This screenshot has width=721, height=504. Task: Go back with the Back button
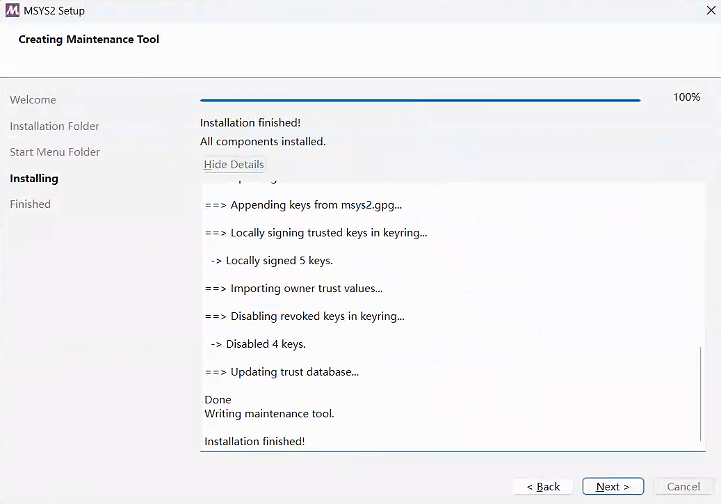(x=543, y=487)
